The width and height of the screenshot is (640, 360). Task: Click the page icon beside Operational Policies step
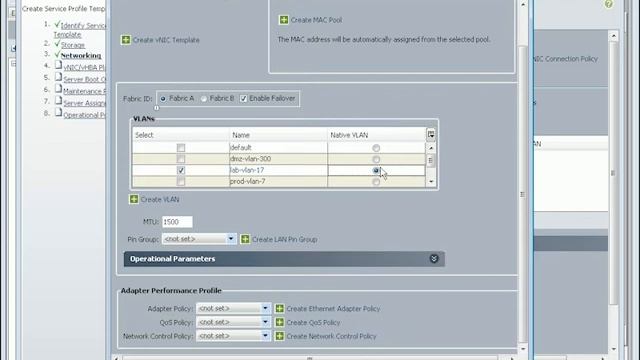click(x=58, y=113)
